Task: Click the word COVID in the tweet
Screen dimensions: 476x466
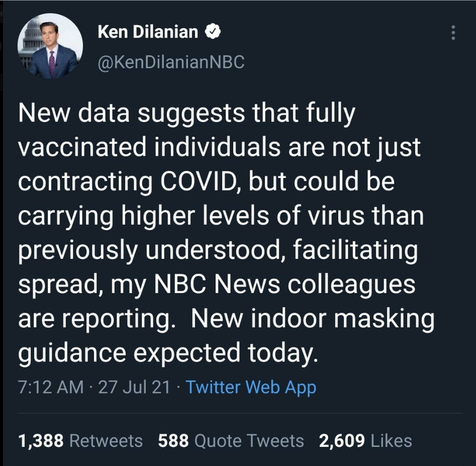Action: point(193,182)
